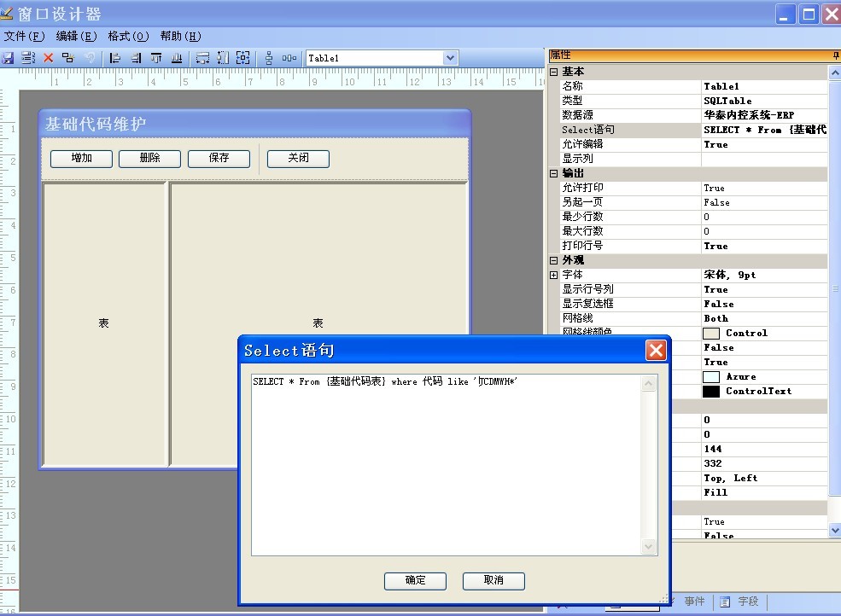Viewport: 841px width, 616px height.
Task: Click the align right edges icon
Action: coord(136,58)
